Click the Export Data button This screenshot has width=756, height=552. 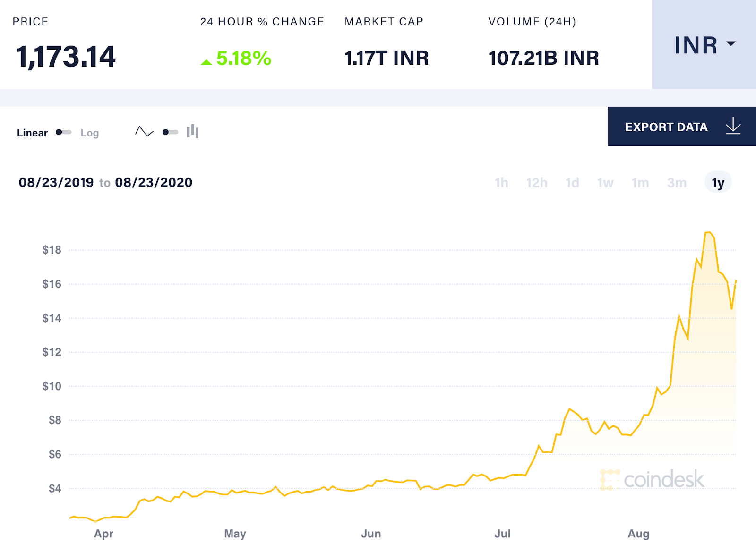tap(667, 127)
